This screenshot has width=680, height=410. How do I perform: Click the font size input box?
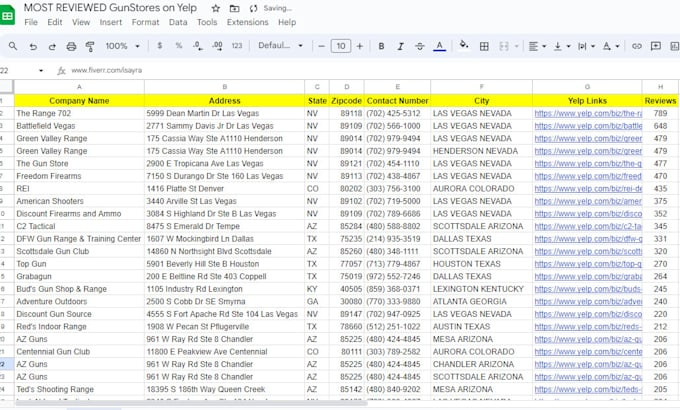tap(341, 46)
